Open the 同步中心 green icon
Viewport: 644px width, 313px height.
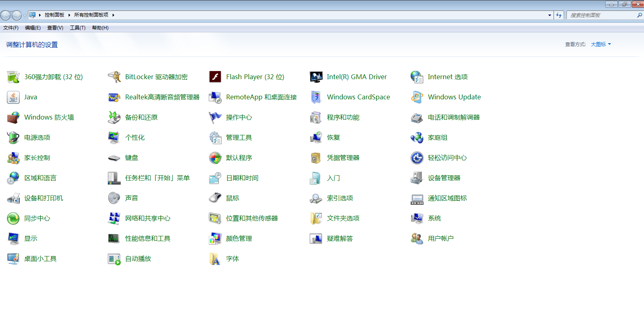(13, 218)
